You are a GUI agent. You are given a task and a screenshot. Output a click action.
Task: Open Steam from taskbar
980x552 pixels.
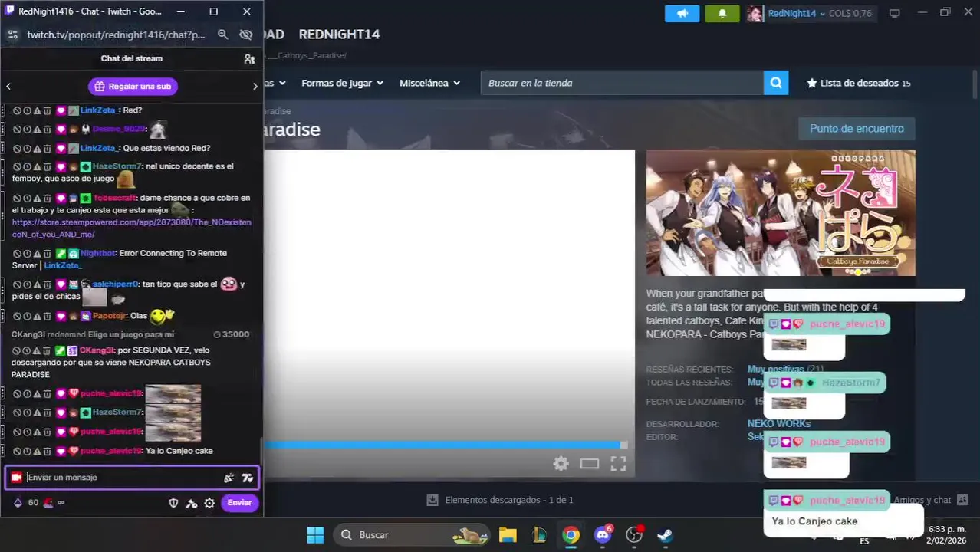click(x=665, y=535)
